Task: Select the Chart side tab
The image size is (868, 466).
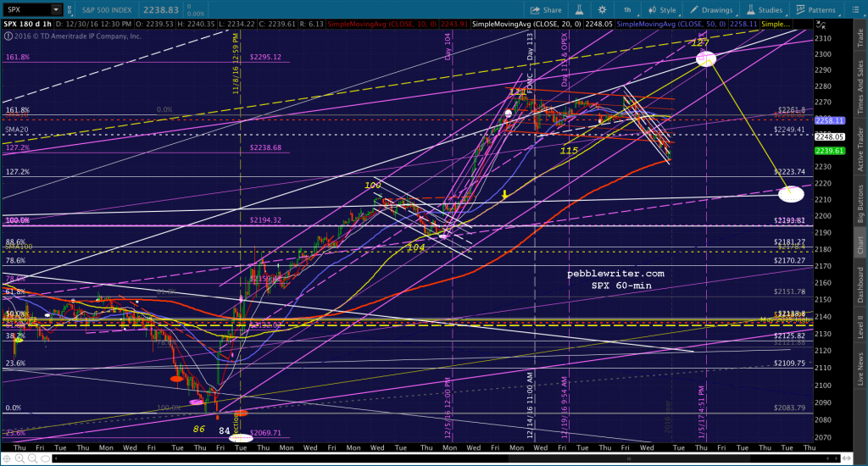Action: (x=861, y=243)
